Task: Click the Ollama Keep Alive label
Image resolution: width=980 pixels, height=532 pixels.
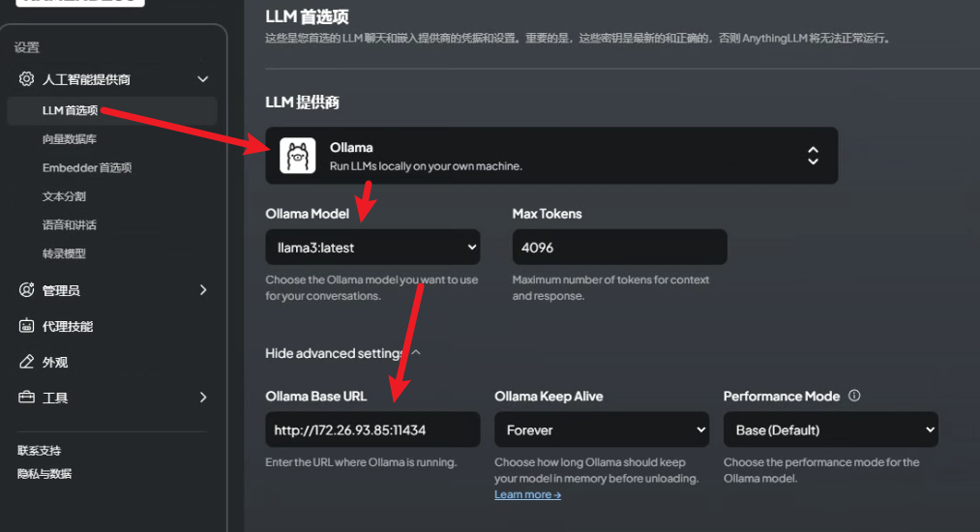Action: pos(549,397)
